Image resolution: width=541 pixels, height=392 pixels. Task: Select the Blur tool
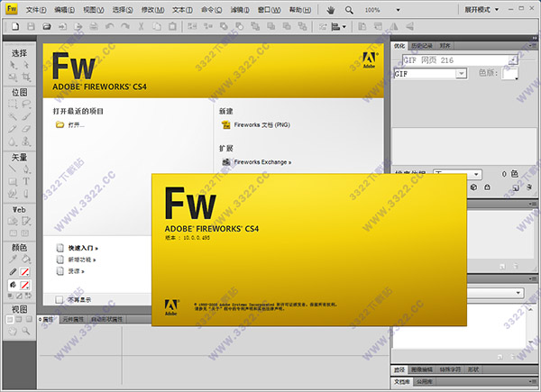(x=13, y=141)
